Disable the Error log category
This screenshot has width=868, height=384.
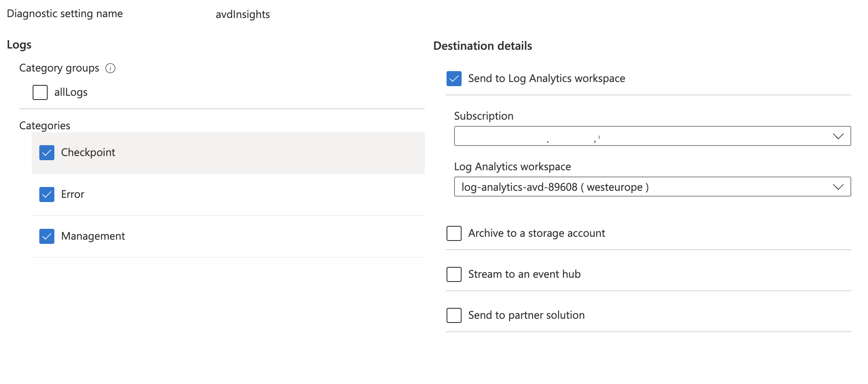tap(47, 194)
